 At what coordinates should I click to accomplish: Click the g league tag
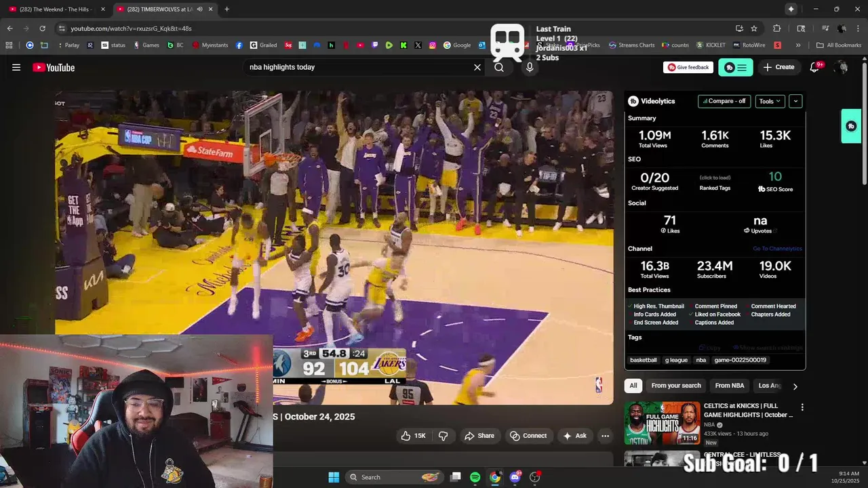[x=676, y=360]
